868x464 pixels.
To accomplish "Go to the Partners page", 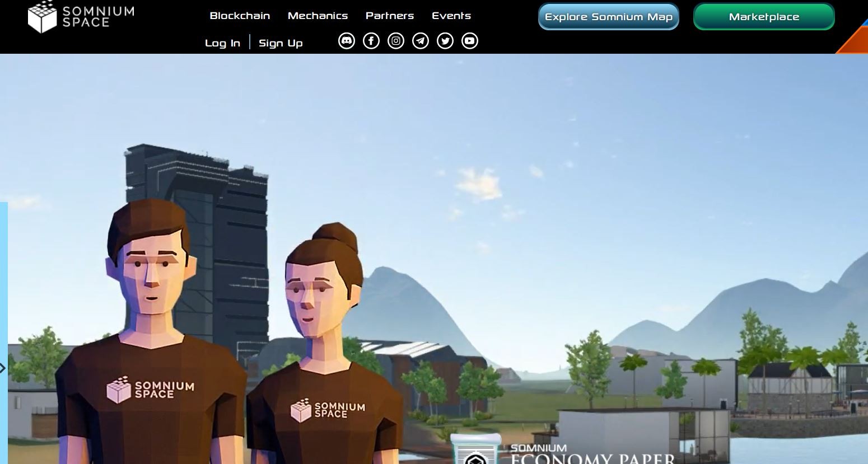I will pos(390,16).
